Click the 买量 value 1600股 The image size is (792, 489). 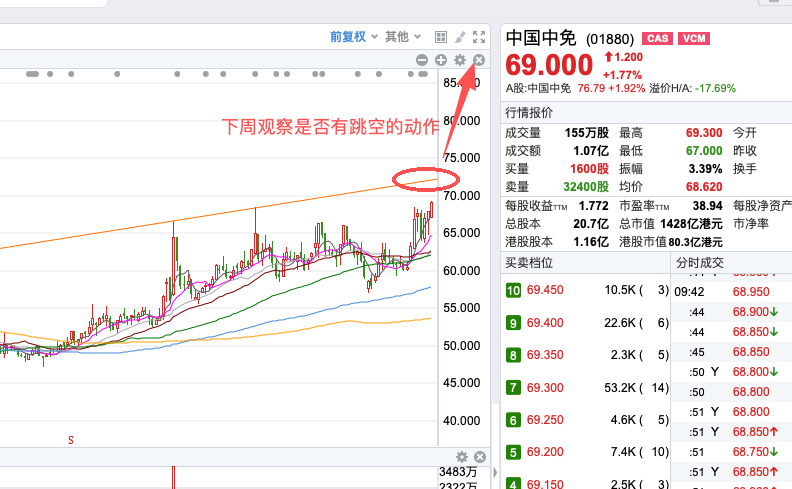[589, 169]
